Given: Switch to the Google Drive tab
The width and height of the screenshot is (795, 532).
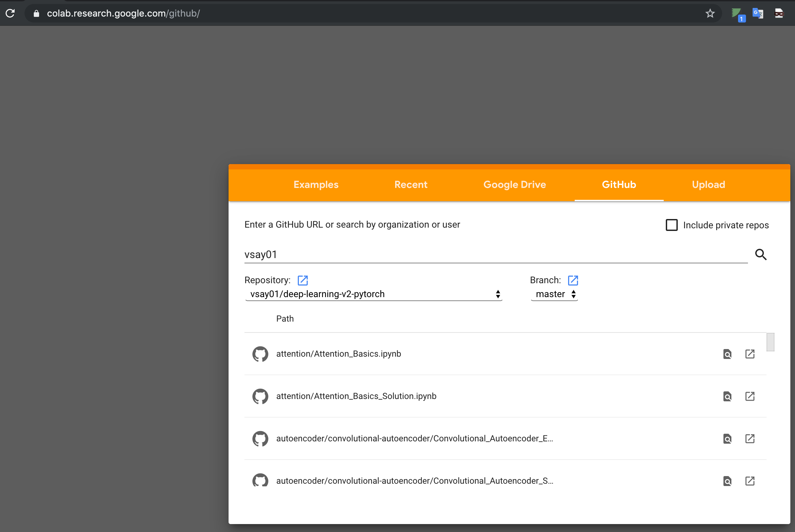Looking at the screenshot, I should pos(514,185).
